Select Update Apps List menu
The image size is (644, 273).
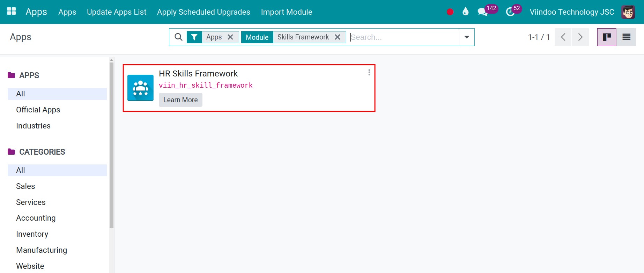coord(117,12)
